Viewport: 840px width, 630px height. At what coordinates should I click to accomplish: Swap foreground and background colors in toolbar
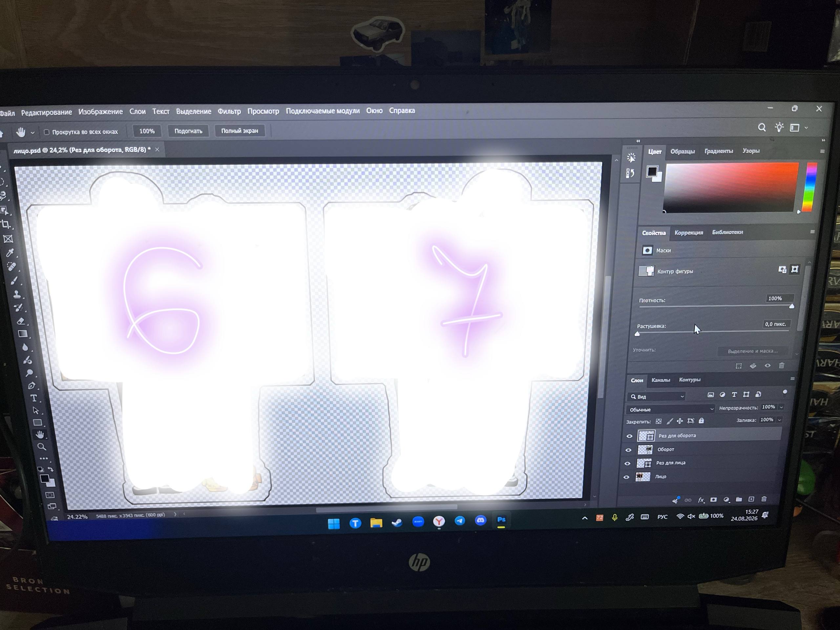point(51,469)
